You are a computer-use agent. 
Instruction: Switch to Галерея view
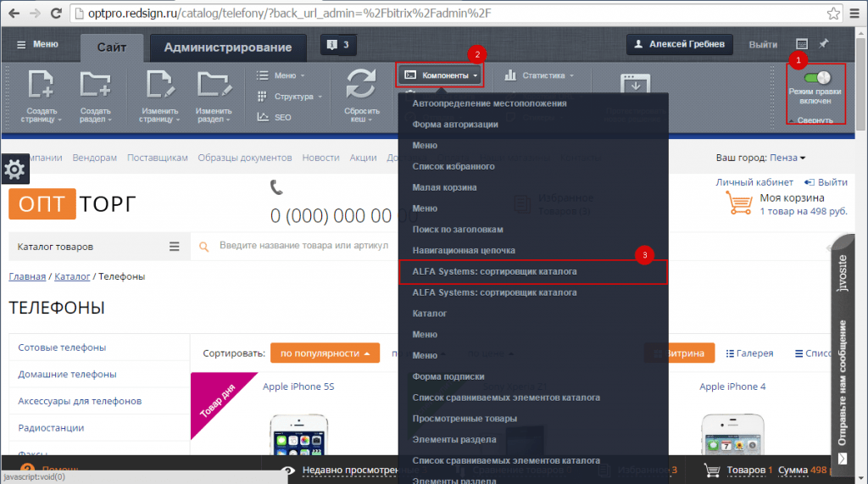749,353
